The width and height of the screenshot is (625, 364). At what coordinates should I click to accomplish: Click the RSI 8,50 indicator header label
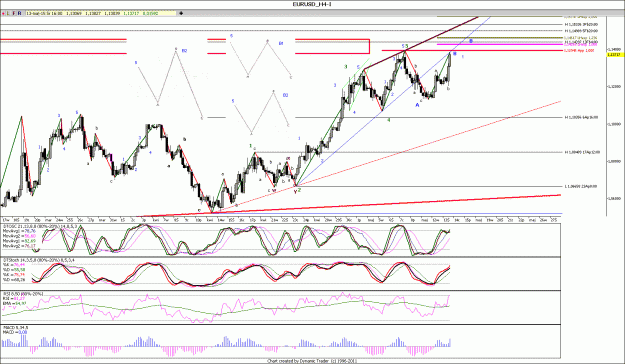[x=23, y=294]
